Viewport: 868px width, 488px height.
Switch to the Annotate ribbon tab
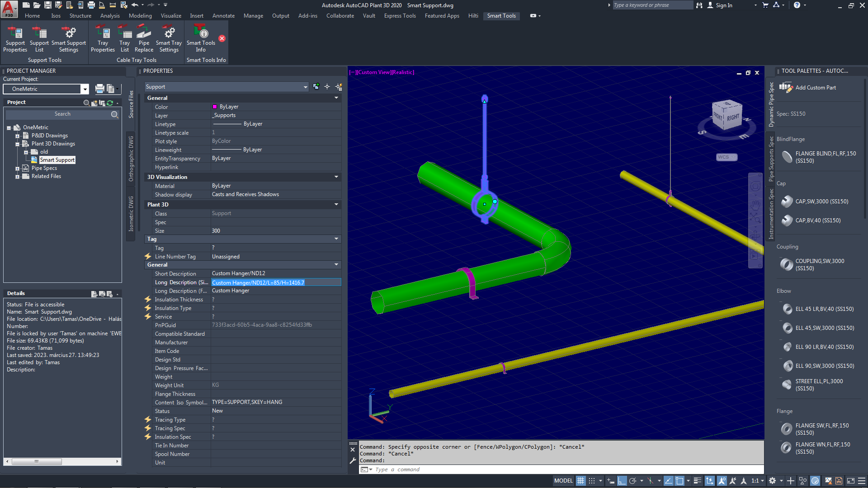pos(223,16)
